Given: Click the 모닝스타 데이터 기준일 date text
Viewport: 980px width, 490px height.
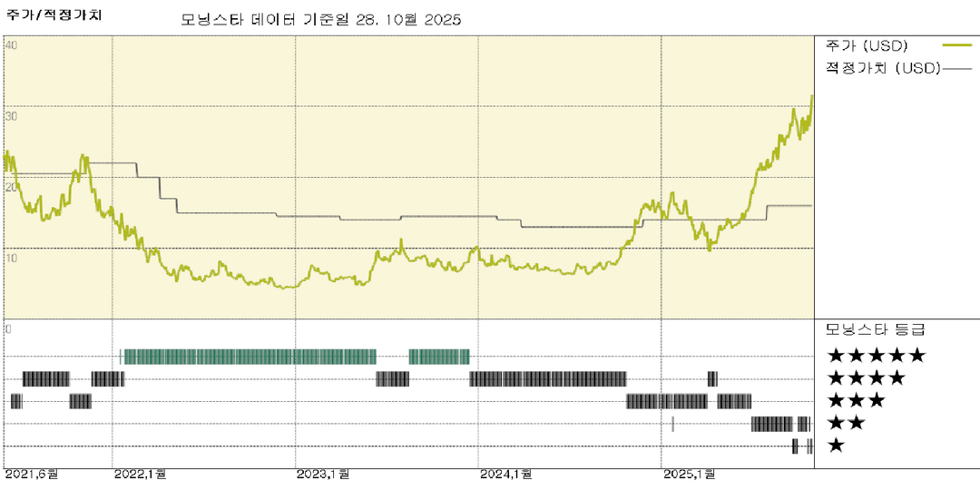Looking at the screenshot, I should 316,19.
